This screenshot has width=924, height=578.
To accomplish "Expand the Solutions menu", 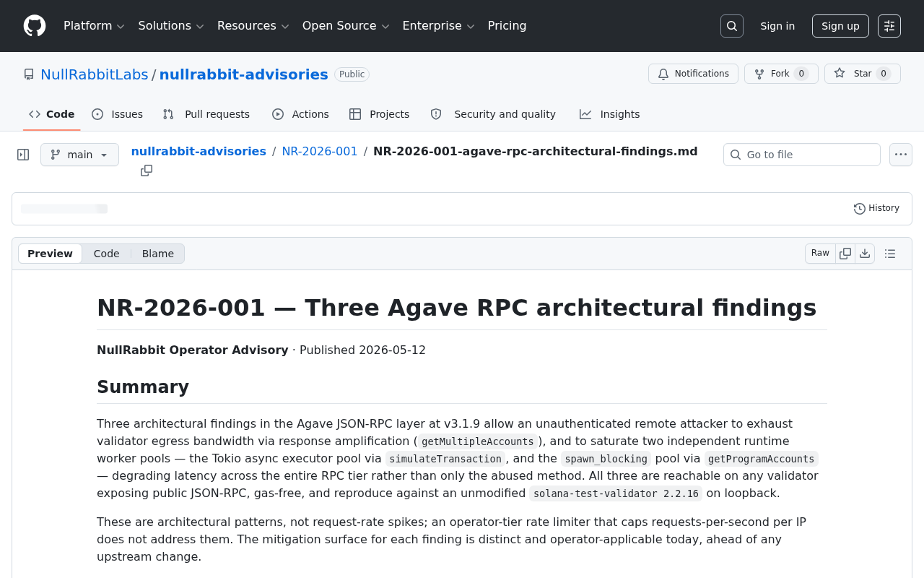I will click(171, 26).
